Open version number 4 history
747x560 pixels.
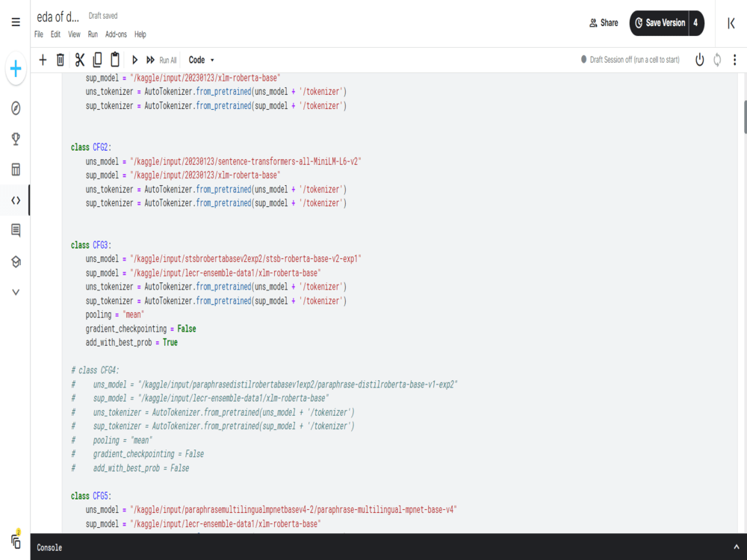pyautogui.click(x=696, y=23)
